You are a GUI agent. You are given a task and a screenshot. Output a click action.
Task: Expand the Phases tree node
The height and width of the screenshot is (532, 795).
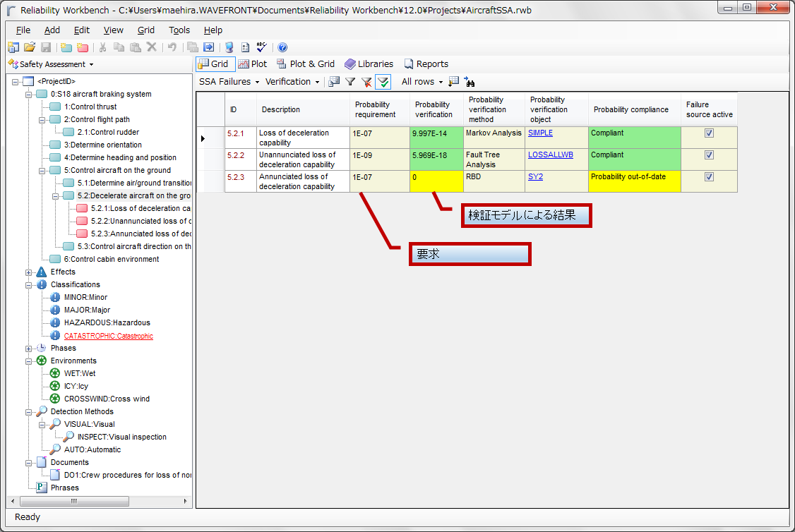29,349
